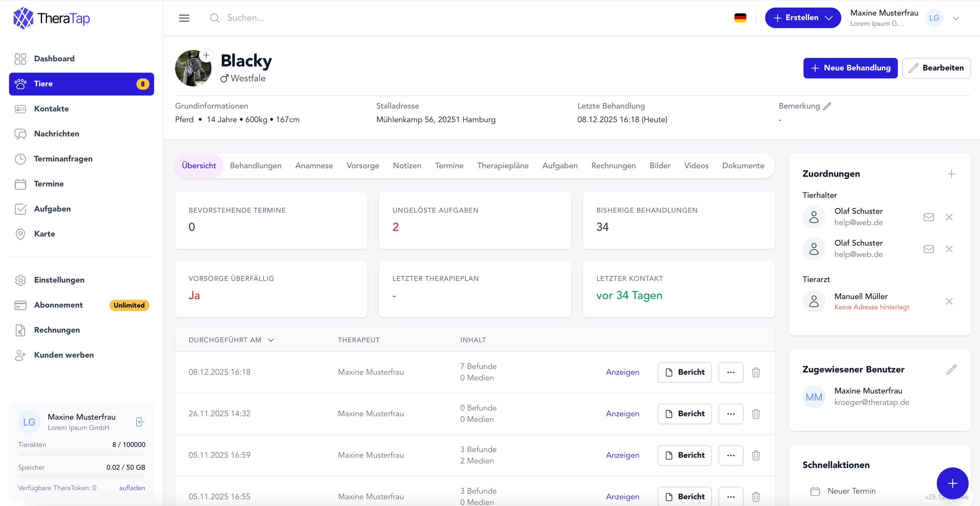
Task: Click the floating plus action button
Action: coord(953,483)
